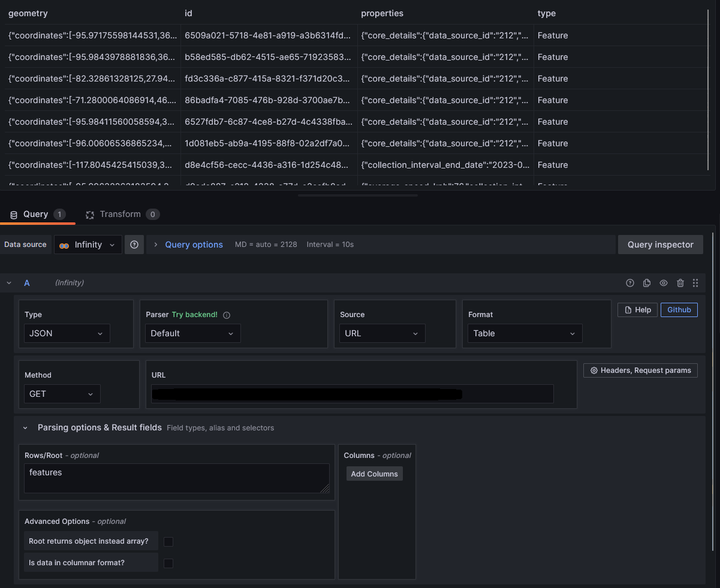Check the Is data in columnar format box
This screenshot has height=588, width=720.
pyautogui.click(x=168, y=563)
